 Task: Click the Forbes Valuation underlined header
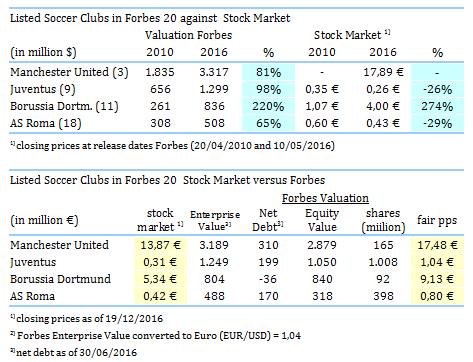tap(325, 198)
